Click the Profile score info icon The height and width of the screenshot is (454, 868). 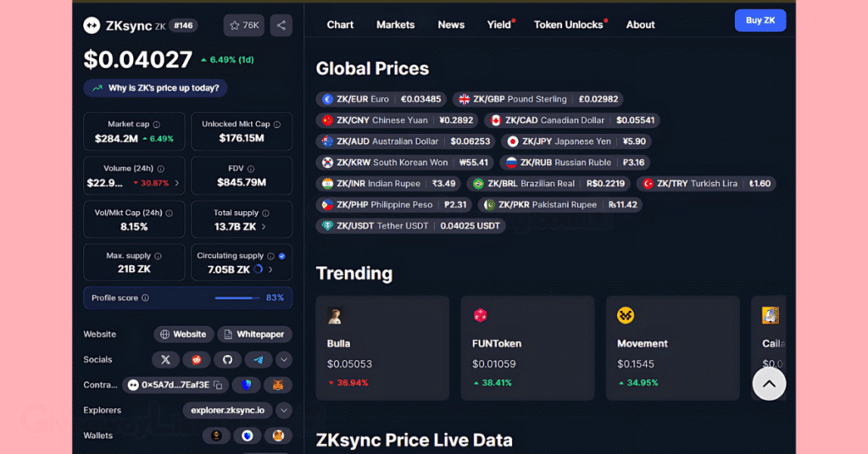[x=145, y=297]
